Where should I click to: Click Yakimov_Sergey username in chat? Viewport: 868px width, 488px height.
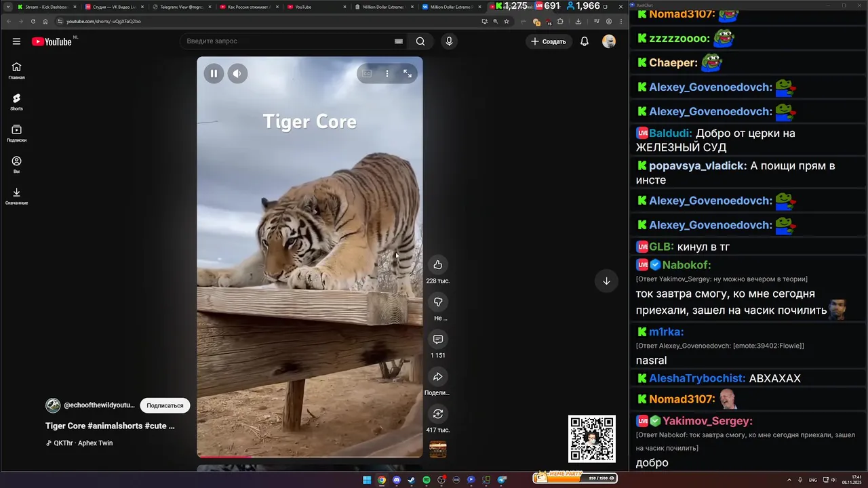[x=707, y=421]
